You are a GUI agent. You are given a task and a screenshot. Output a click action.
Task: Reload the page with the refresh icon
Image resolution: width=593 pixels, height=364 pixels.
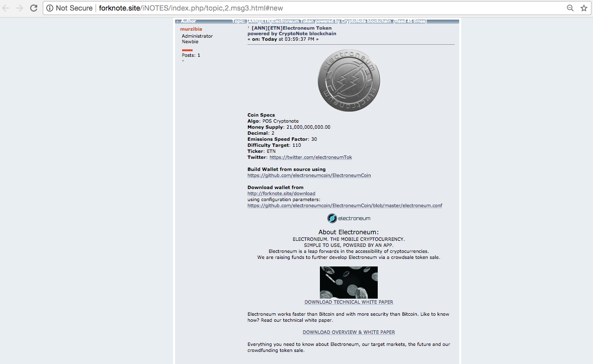[x=34, y=8]
